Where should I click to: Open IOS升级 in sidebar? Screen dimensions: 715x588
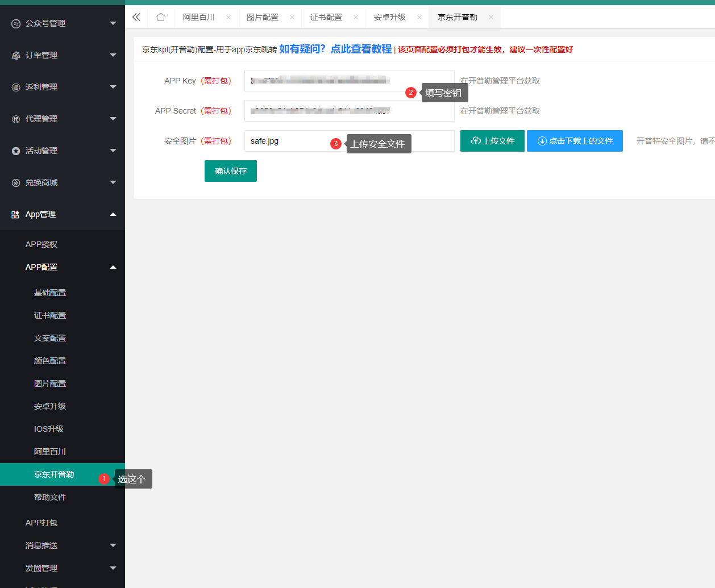point(49,429)
